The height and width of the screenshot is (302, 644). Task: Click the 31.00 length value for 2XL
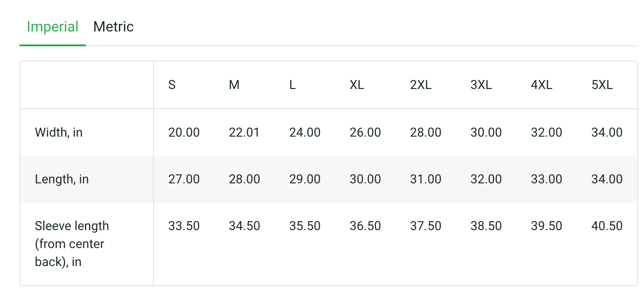[426, 179]
